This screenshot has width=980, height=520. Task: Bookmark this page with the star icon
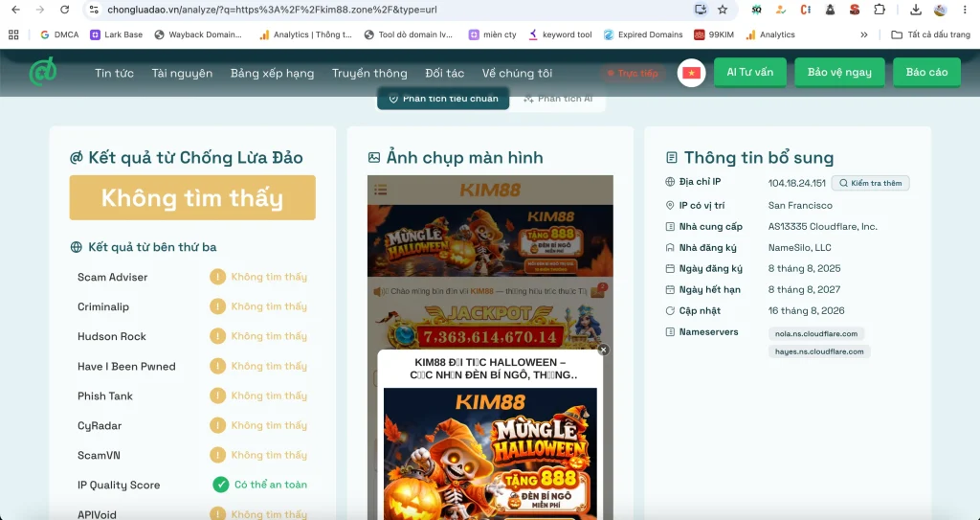pos(723,10)
